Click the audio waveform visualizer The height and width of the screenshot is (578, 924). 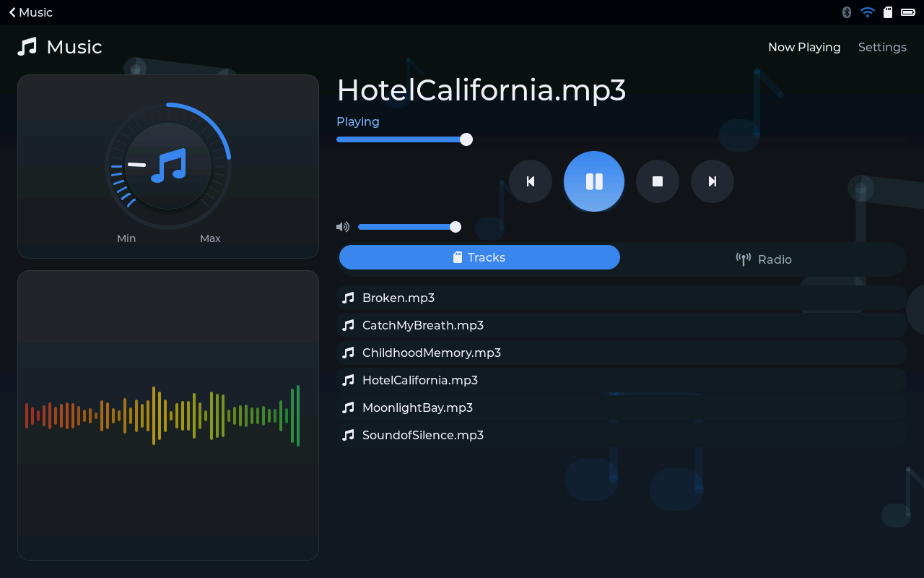tap(162, 415)
